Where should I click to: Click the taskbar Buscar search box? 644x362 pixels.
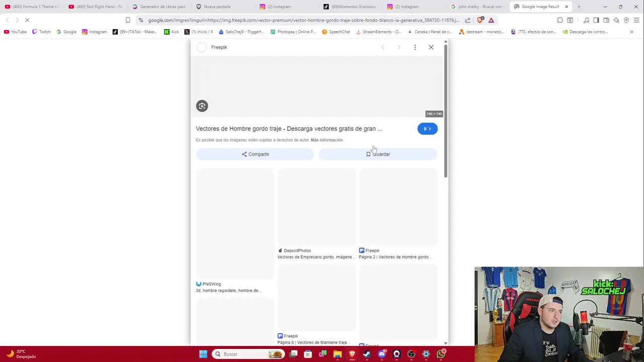pyautogui.click(x=248, y=354)
